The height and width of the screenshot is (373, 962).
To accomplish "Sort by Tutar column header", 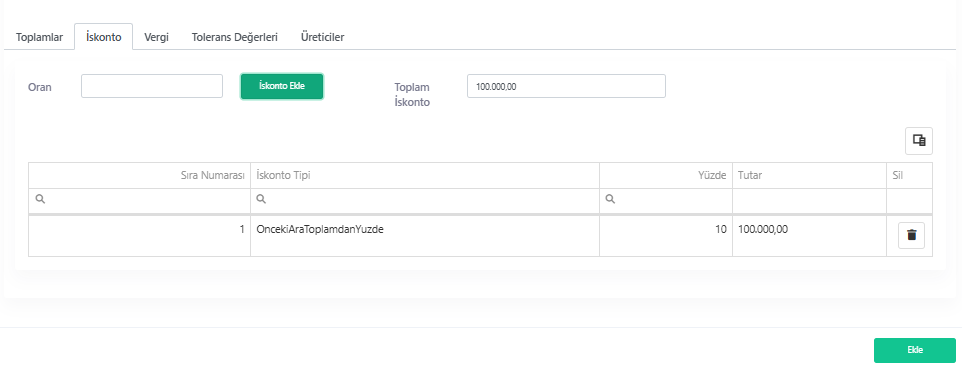I will click(x=809, y=175).
